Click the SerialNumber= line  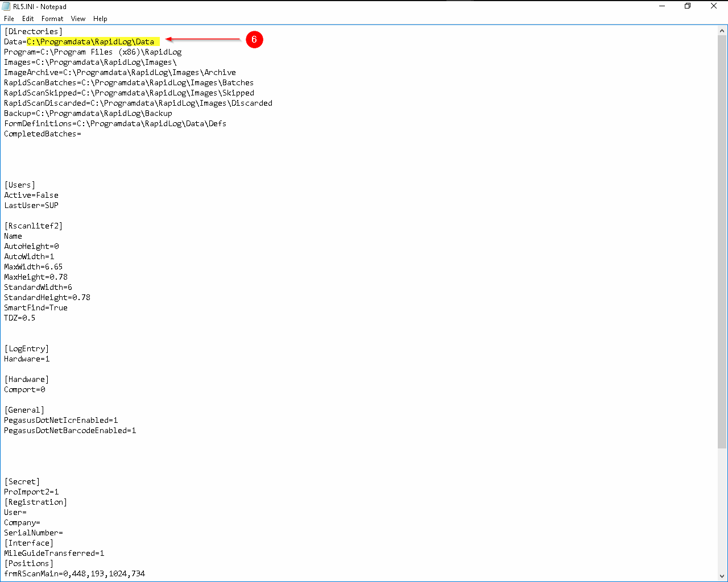click(x=34, y=533)
